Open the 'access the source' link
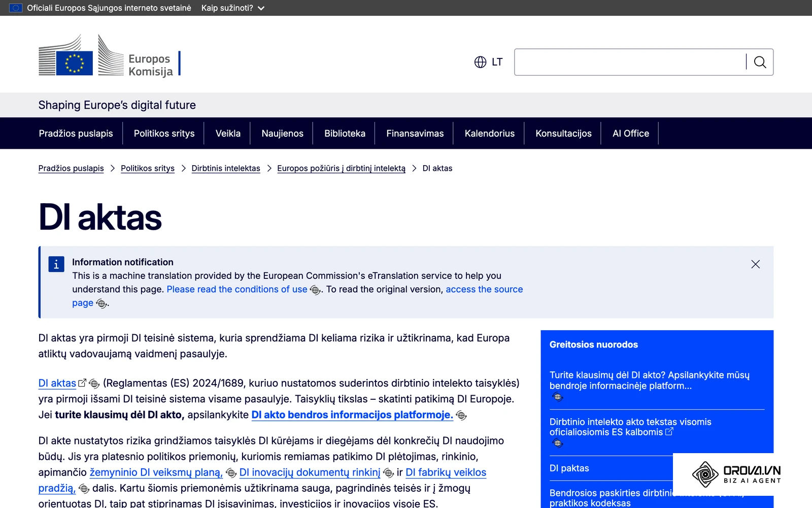The image size is (812, 508). click(484, 289)
